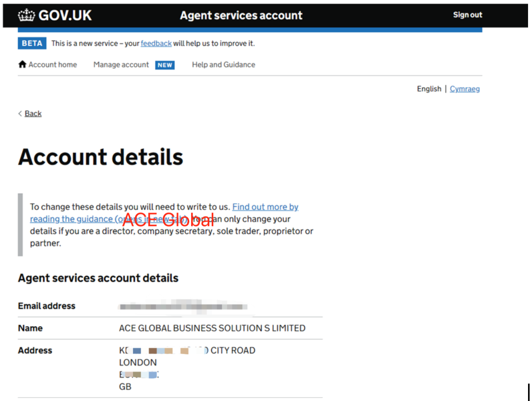
Task: Click the GOV.UK crown logo
Action: coord(27,16)
